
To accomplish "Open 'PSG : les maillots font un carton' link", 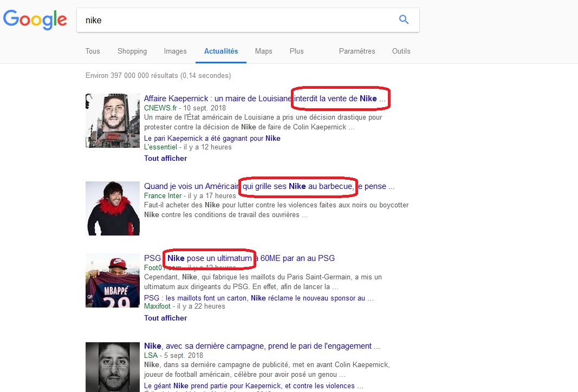I will [259, 298].
